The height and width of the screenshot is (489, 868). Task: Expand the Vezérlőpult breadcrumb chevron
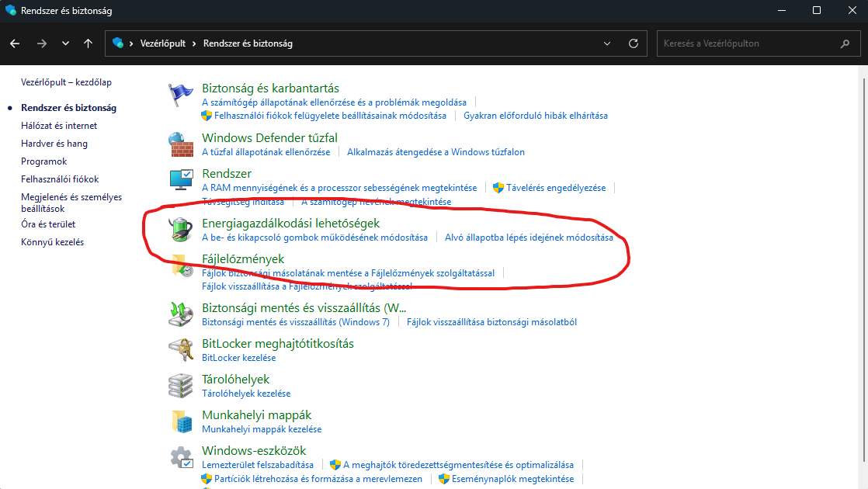(x=195, y=43)
